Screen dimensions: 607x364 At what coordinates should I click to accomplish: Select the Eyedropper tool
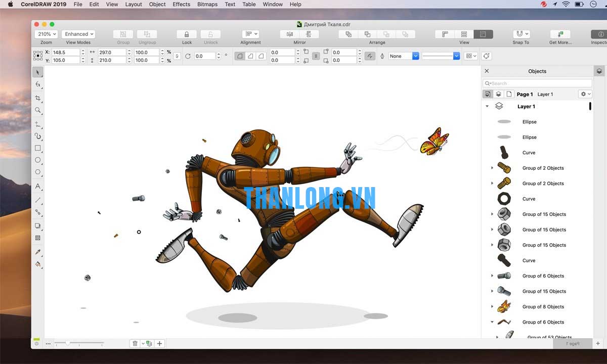click(x=38, y=252)
